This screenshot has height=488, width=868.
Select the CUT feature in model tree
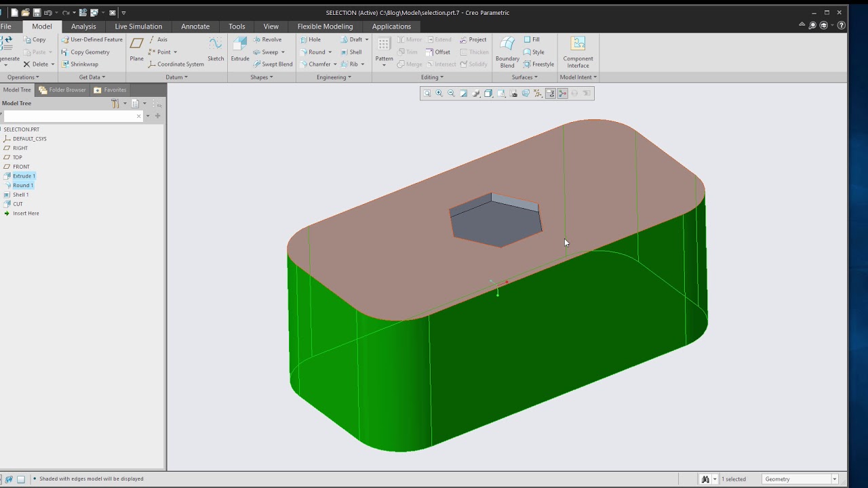pos(14,204)
